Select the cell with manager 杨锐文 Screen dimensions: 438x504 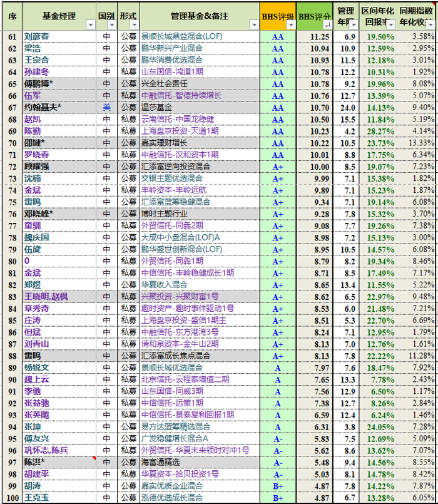point(59,368)
